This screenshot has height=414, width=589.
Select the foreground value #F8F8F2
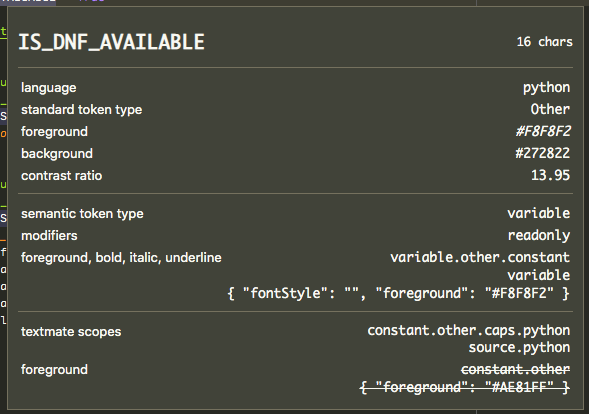tap(543, 131)
